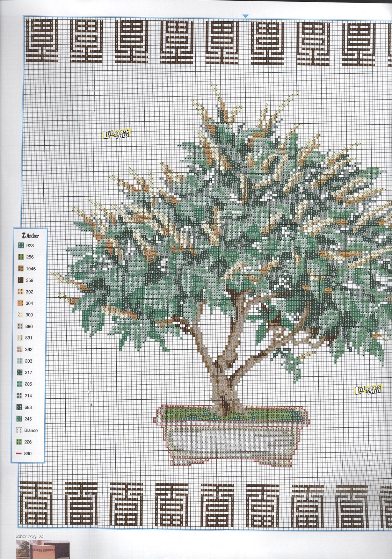392x559 pixels.
Task: Choose the swatch next to thread 886
Action: (20, 326)
